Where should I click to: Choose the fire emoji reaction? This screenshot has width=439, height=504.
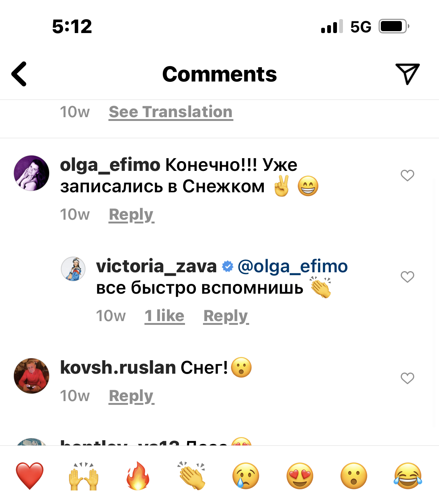(138, 475)
